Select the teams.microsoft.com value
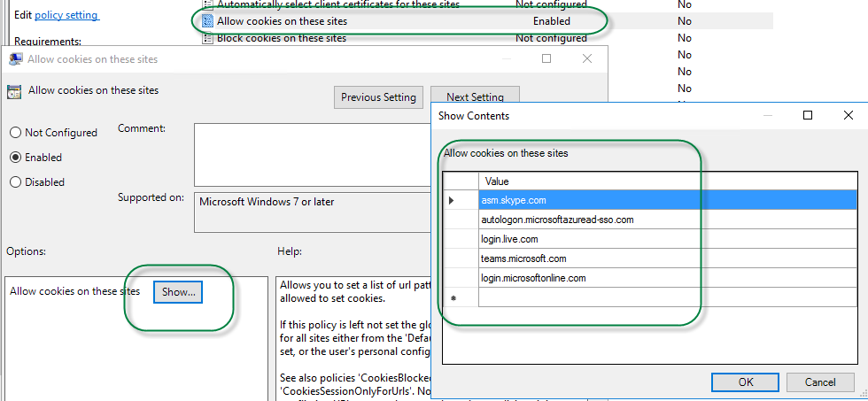Screen dimensions: 868x401 (x=668, y=258)
